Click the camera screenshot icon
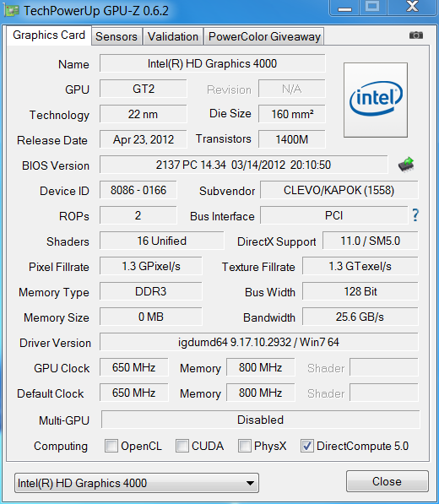The height and width of the screenshot is (504, 439). pyautogui.click(x=416, y=35)
